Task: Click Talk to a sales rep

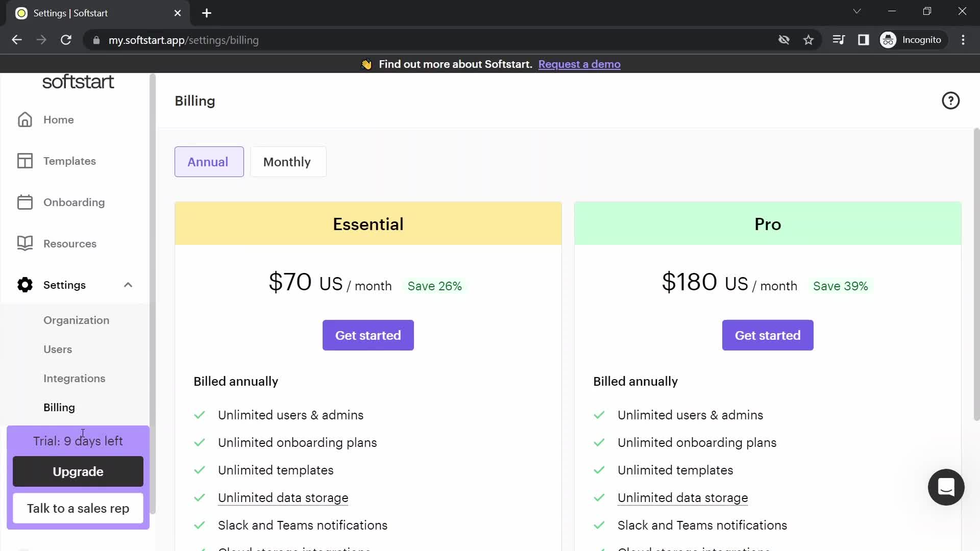Action: 78,508
